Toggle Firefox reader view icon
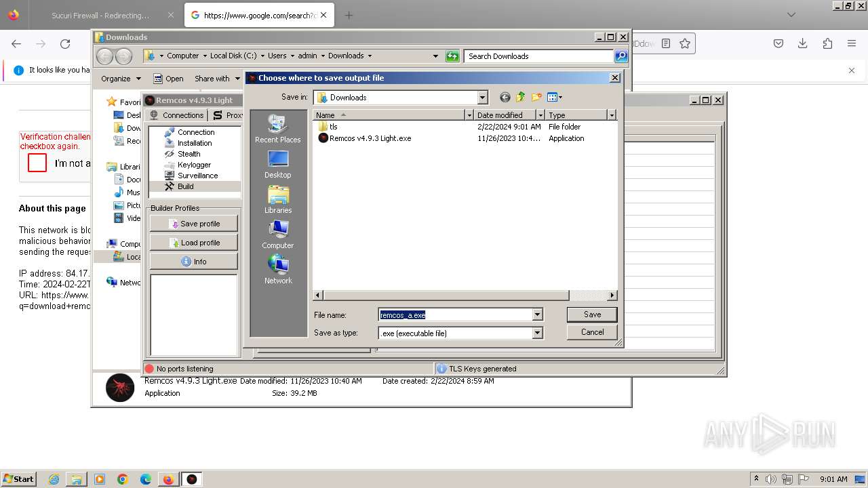868x488 pixels. click(x=666, y=43)
